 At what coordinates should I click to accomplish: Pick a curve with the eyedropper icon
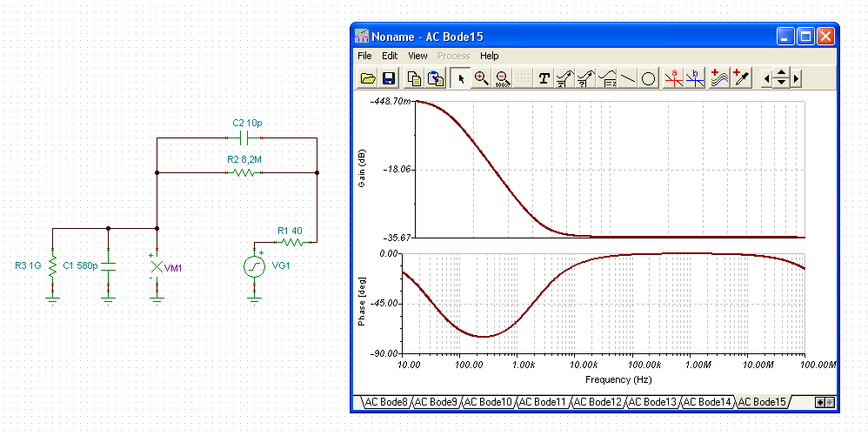pos(741,78)
